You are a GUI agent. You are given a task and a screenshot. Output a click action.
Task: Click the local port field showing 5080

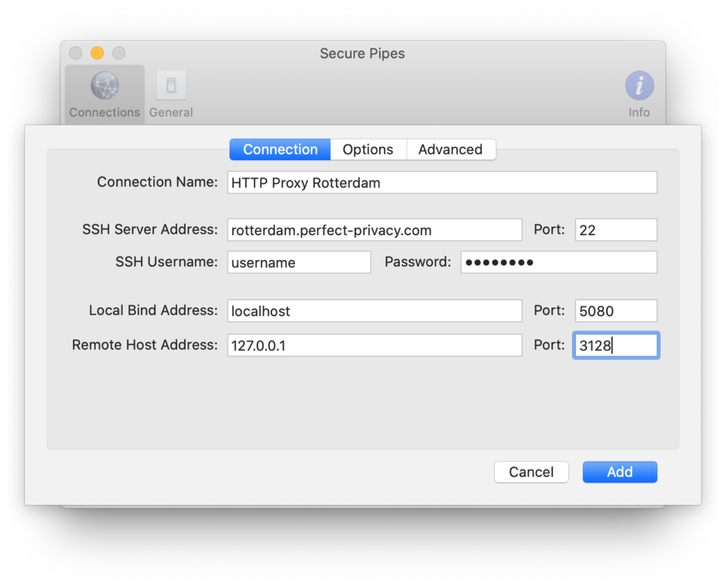616,311
